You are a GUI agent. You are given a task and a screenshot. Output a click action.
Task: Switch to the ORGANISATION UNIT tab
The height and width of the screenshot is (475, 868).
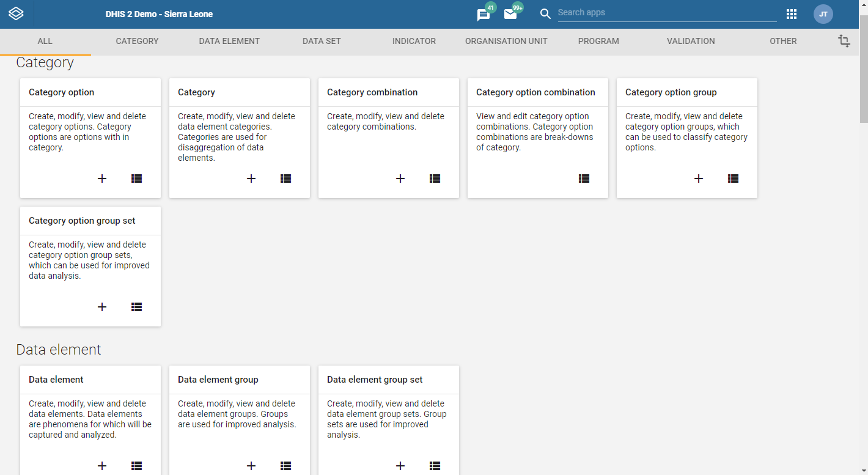click(x=506, y=42)
